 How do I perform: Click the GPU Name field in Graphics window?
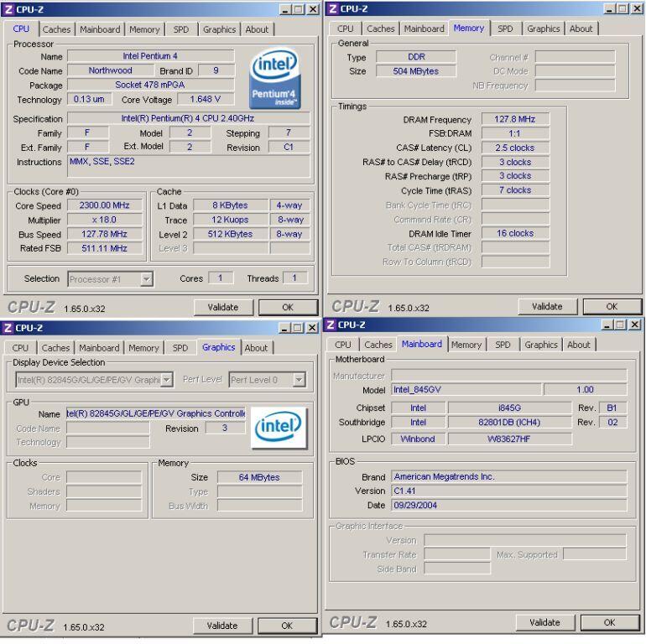[156, 413]
